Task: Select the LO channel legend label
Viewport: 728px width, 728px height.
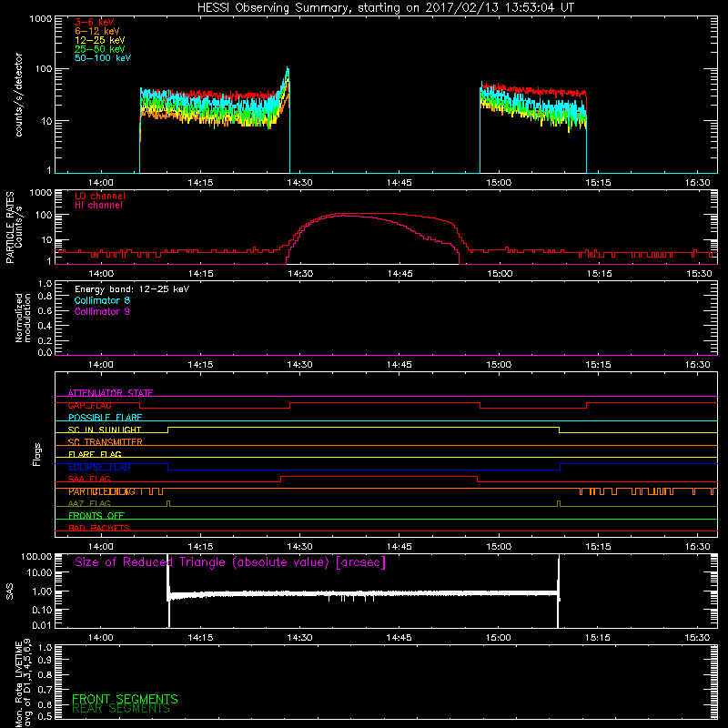Action: pyautogui.click(x=100, y=196)
